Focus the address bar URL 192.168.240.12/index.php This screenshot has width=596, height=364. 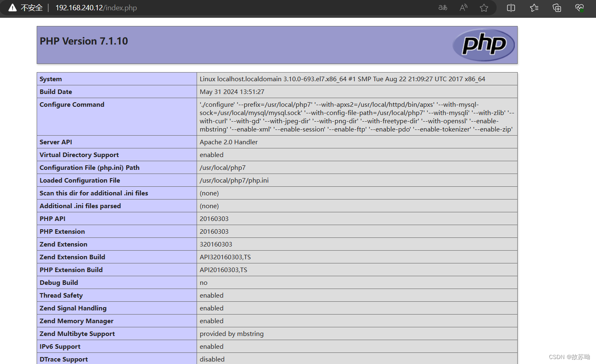96,8
